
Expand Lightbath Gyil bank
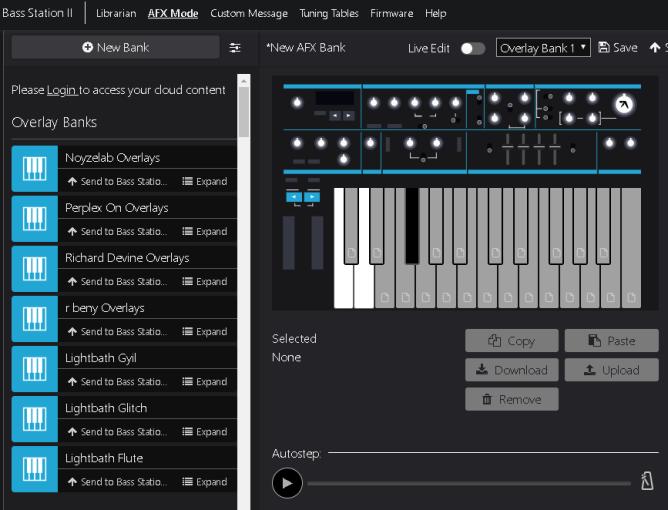pos(204,382)
